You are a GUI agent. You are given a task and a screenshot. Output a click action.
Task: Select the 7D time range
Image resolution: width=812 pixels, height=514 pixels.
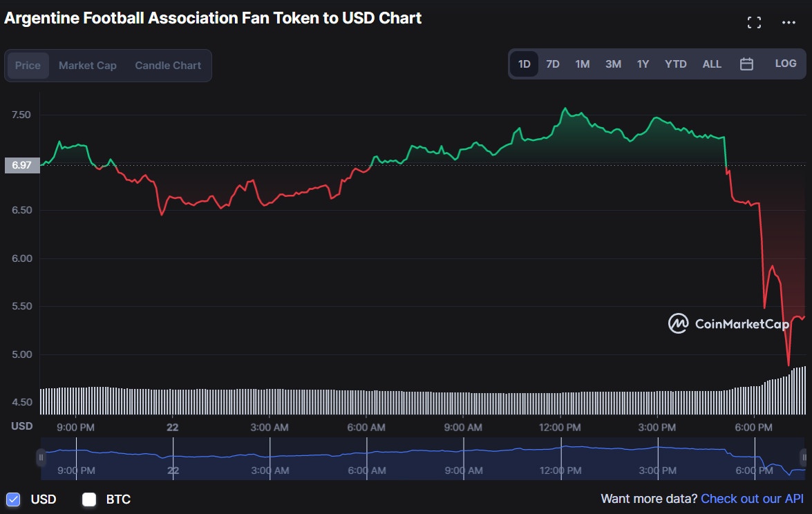point(553,64)
